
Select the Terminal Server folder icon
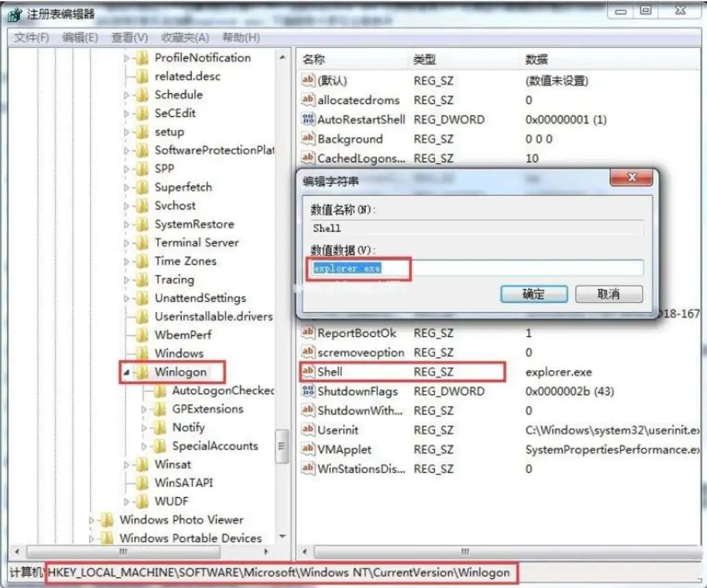(x=142, y=242)
